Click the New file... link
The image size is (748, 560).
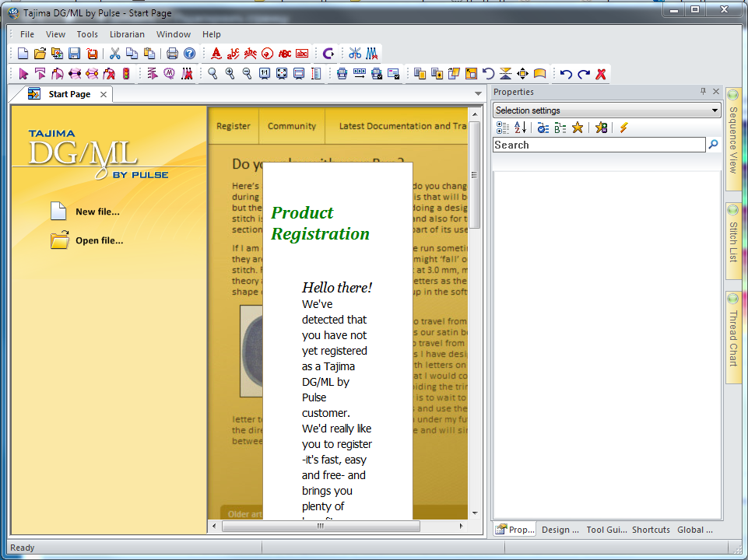pos(97,212)
